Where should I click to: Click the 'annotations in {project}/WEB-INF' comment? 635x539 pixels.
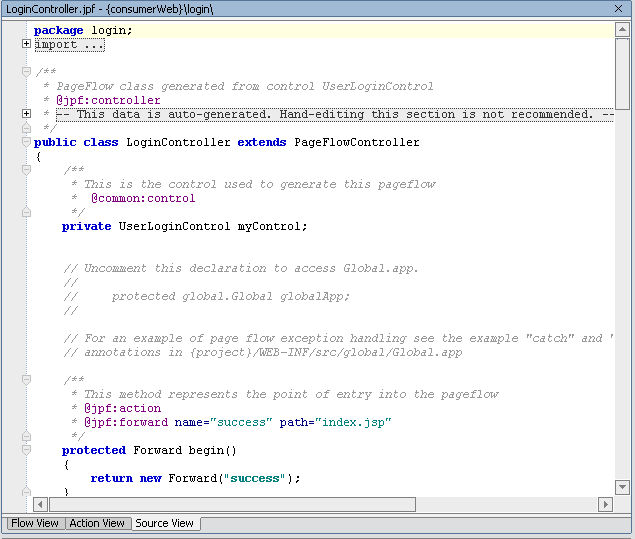pyautogui.click(x=263, y=352)
